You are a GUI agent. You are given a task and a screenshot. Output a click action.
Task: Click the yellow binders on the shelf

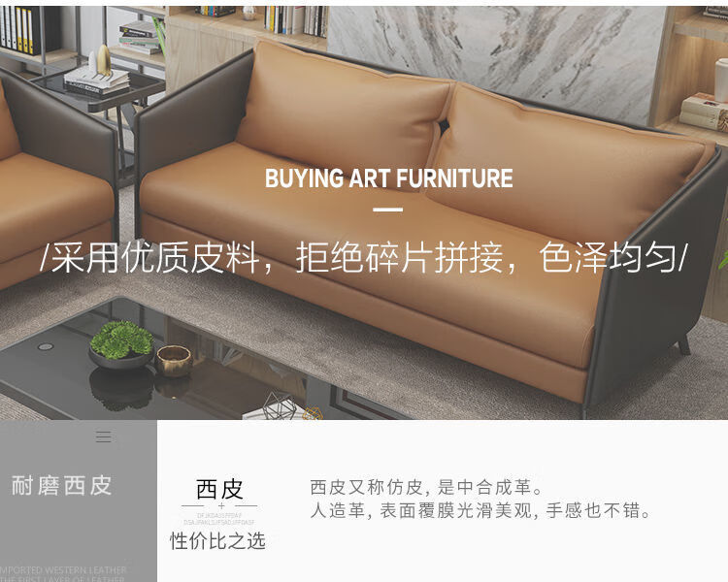point(24,30)
